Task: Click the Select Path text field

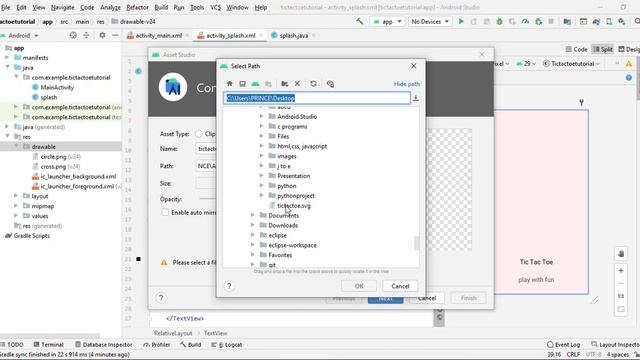Action: click(x=317, y=98)
